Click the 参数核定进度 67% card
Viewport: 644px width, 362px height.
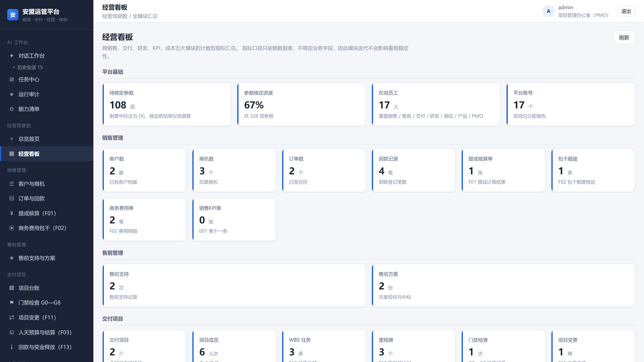[x=301, y=104]
